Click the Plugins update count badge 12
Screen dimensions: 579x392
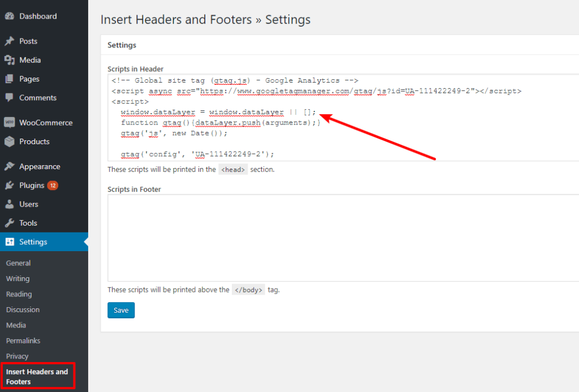point(53,186)
